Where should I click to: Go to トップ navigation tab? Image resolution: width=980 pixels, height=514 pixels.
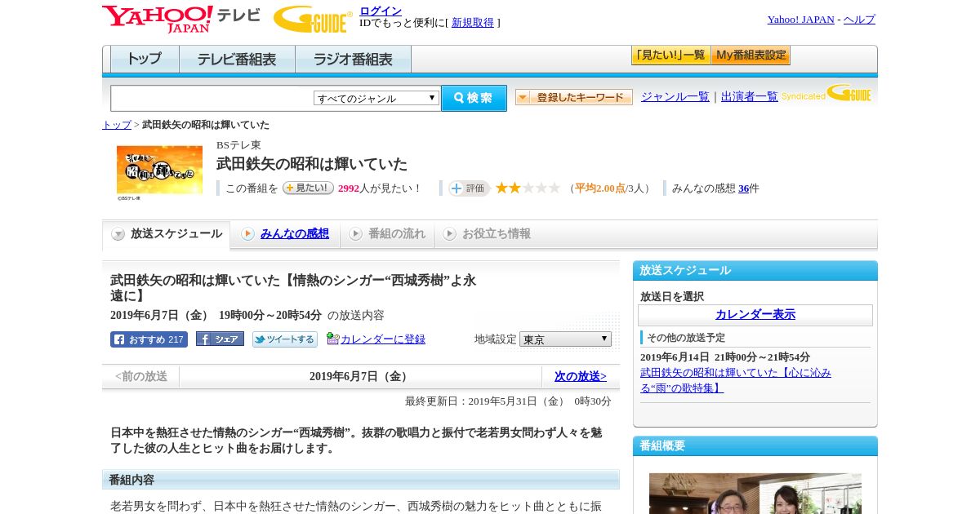coord(145,60)
